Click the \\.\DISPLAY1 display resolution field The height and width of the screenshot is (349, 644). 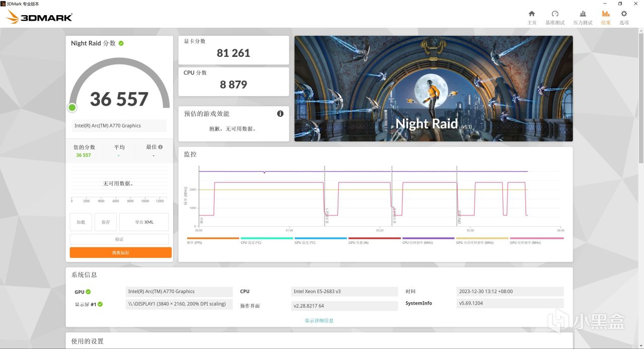(x=179, y=304)
